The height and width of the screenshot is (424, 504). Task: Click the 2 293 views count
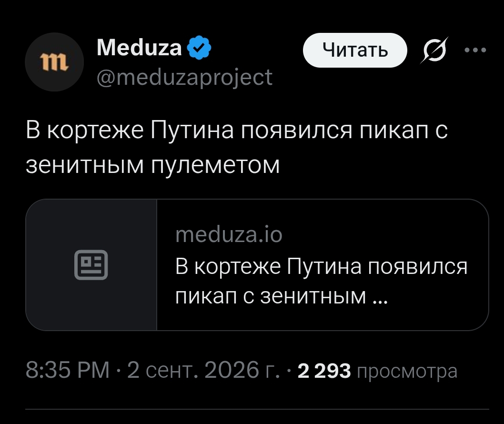point(324,371)
